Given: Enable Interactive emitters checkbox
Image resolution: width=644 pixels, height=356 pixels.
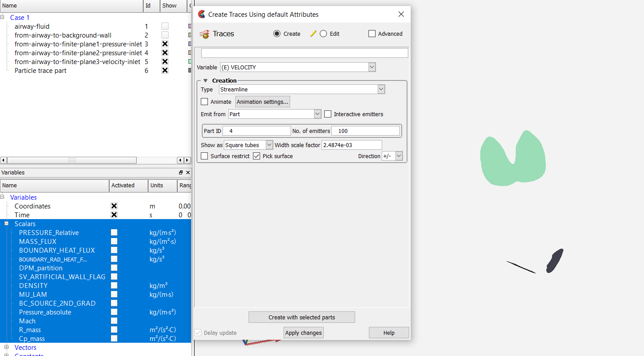Looking at the screenshot, I should coord(328,114).
